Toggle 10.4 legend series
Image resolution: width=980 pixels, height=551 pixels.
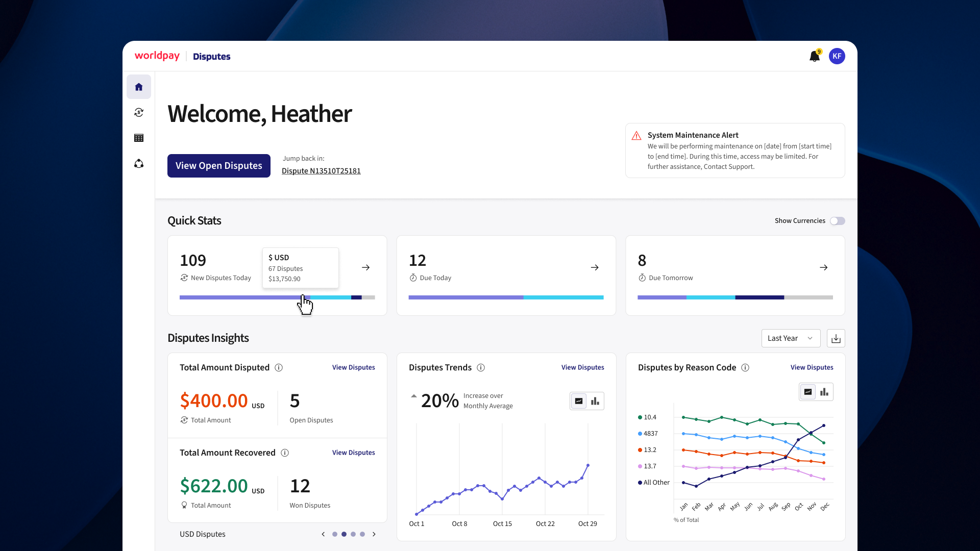click(x=647, y=417)
